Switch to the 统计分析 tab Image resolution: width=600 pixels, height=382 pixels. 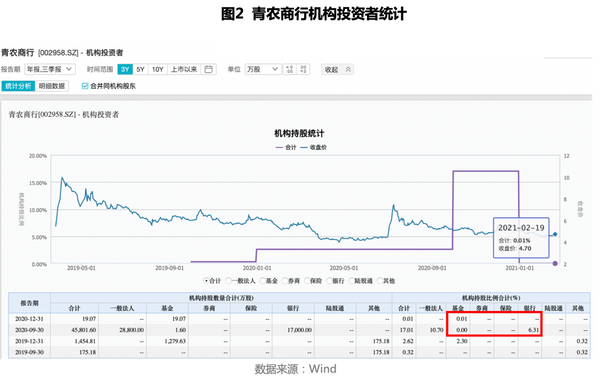click(x=18, y=86)
